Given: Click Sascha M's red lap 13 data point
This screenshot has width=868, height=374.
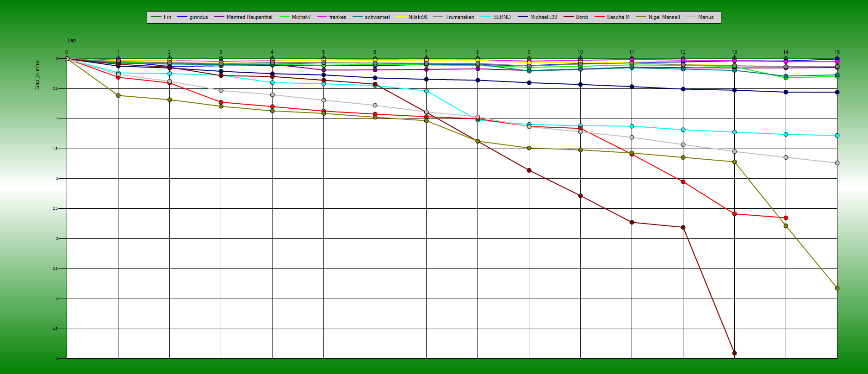Looking at the screenshot, I should coord(734,214).
